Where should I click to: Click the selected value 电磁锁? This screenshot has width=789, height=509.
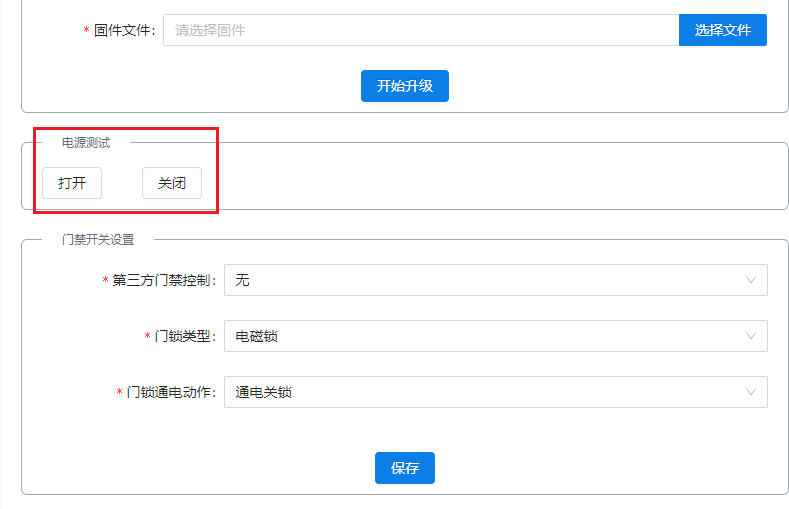point(257,336)
